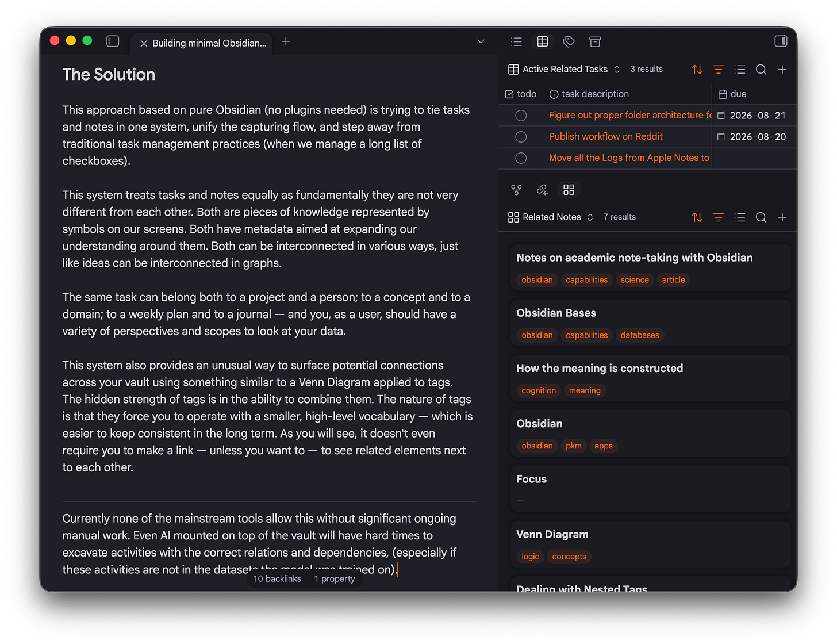Open the Related Notes view switcher
The height and width of the screenshot is (644, 837).
tap(551, 217)
